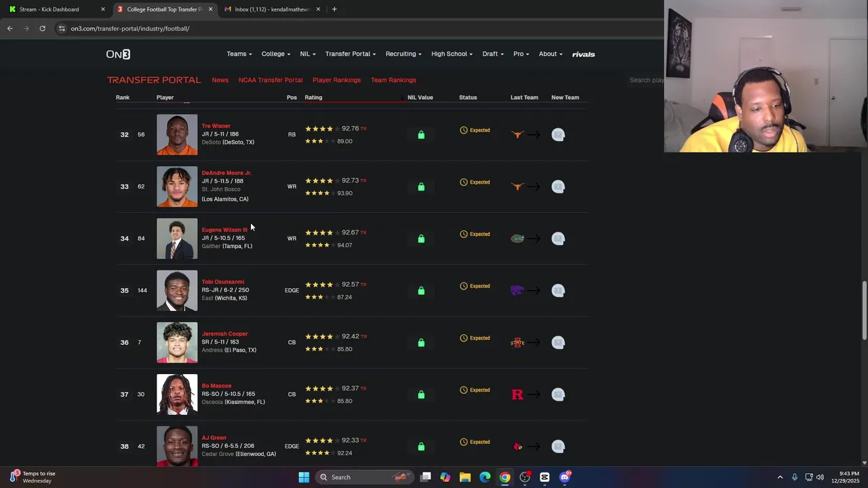Image resolution: width=868 pixels, height=488 pixels.
Task: Expand the Draft dropdown menu
Action: [x=493, y=54]
